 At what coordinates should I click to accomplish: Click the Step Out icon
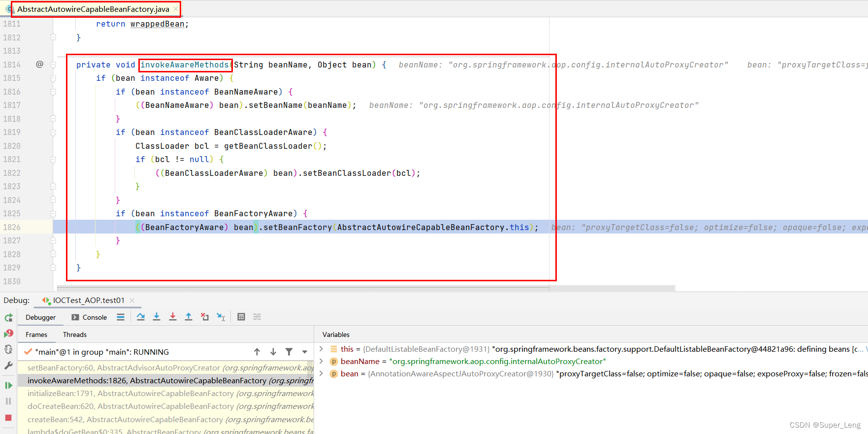click(189, 317)
